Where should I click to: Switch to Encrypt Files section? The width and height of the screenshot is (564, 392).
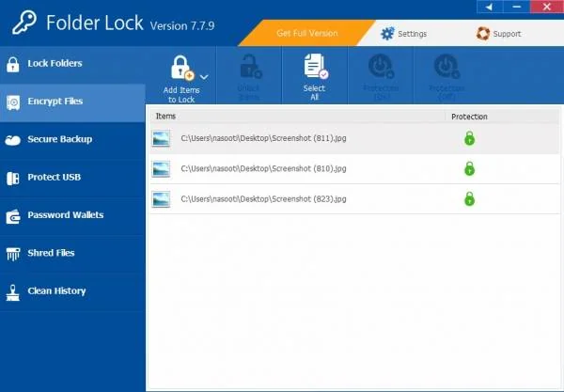tap(72, 102)
